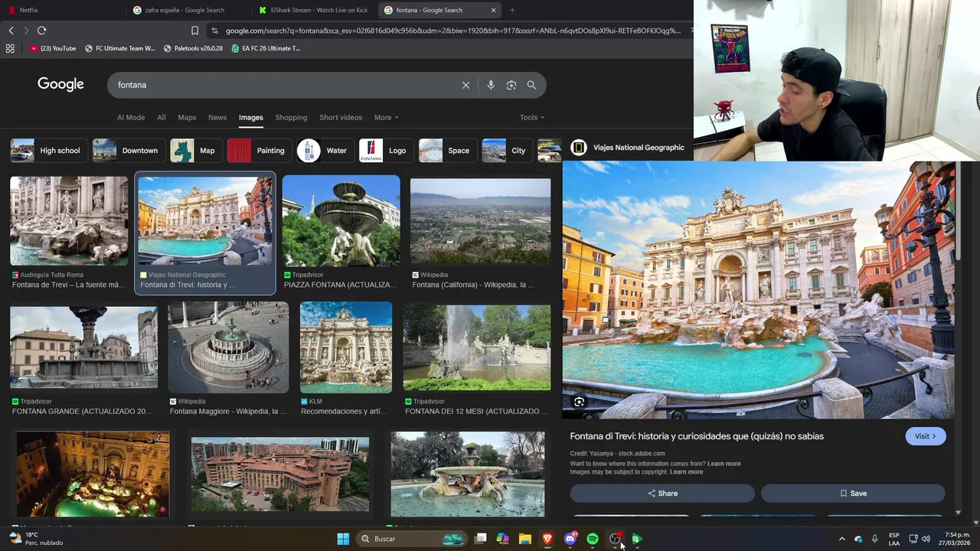
Task: Switch to the Netflix tab
Action: (61, 10)
